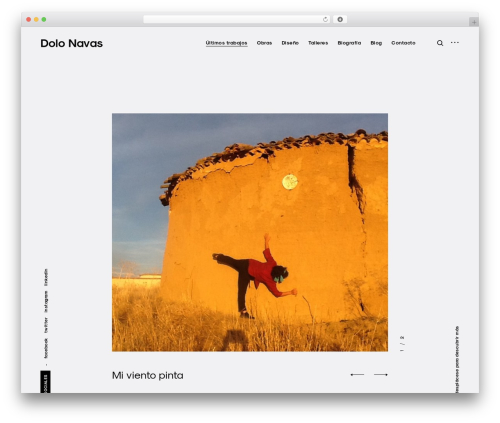Open the search magnifier icon
Image resolution: width=500 pixels, height=423 pixels.
click(440, 43)
